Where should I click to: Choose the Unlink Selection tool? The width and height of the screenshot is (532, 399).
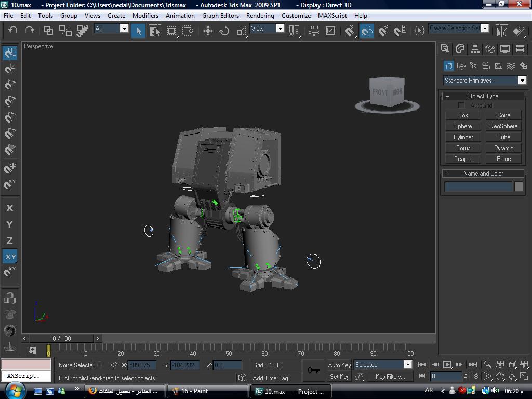[65, 31]
